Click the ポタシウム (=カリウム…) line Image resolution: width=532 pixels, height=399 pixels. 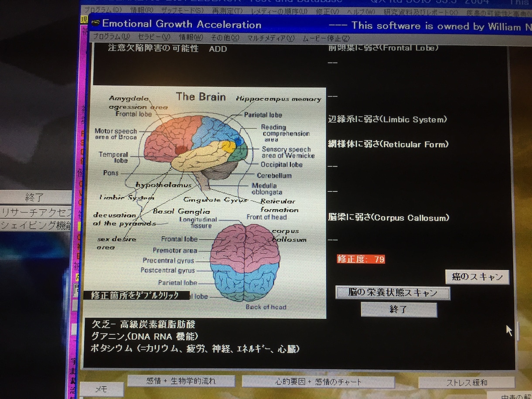pos(195,348)
